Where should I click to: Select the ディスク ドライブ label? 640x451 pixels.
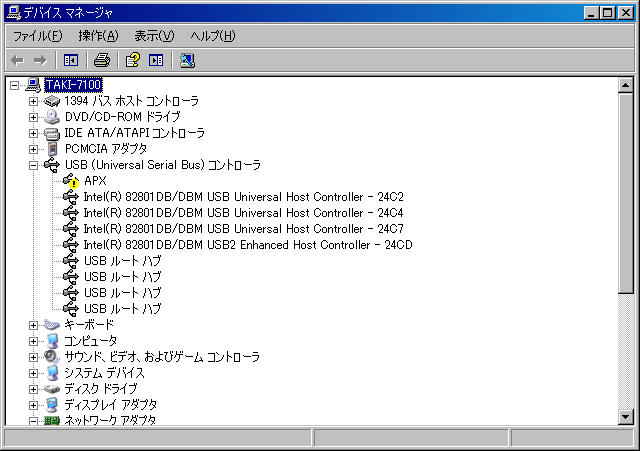(101, 389)
